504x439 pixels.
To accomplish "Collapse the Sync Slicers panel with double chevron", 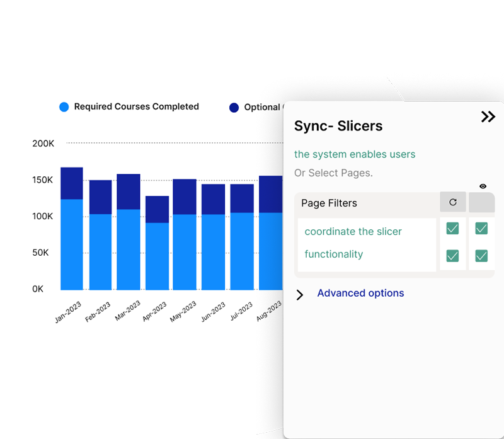I will coord(488,117).
